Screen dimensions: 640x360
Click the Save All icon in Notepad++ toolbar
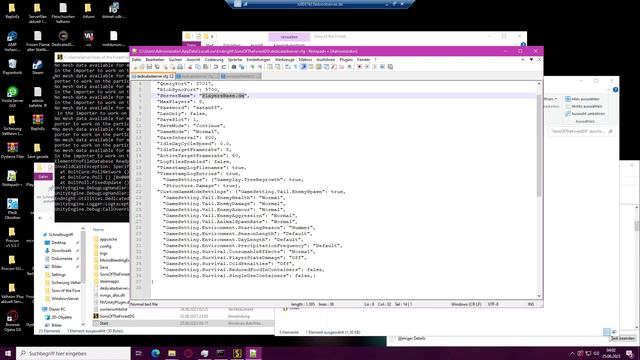click(x=157, y=67)
